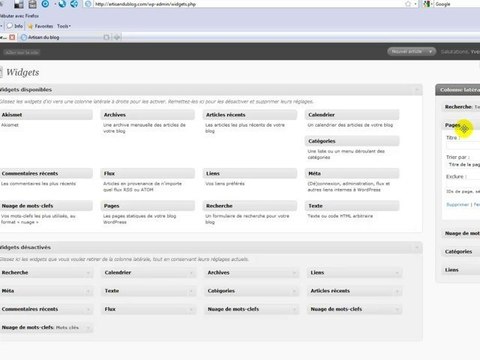Click the blue share icon beside the globe
Viewport: 480px width, 360px height.
tap(74, 4)
